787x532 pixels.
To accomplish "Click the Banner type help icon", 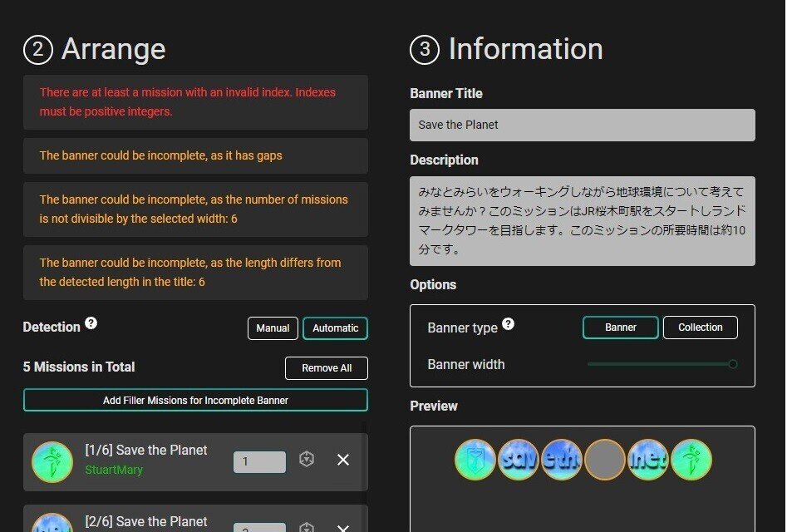I will 508,323.
